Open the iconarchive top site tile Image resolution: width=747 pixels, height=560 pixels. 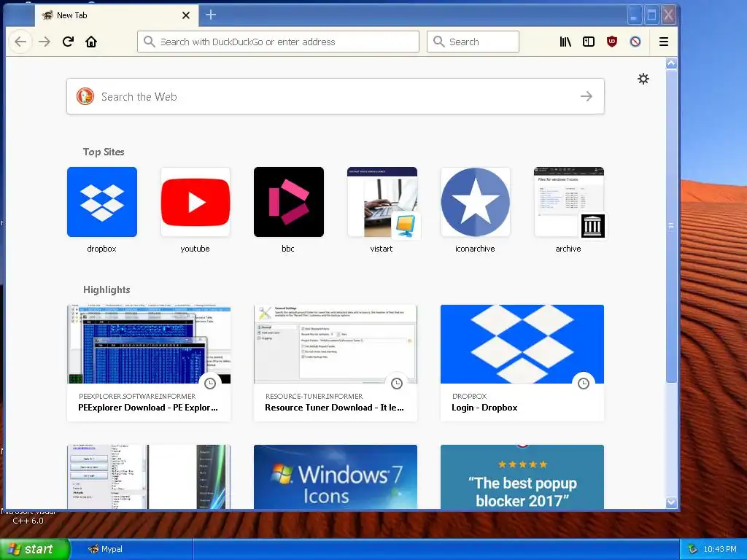pos(476,202)
